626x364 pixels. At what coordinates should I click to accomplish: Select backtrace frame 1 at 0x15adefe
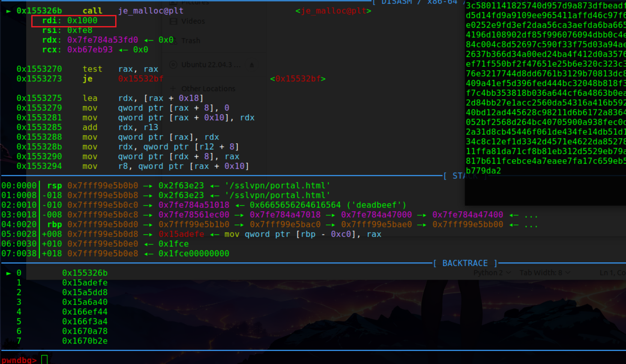85,282
